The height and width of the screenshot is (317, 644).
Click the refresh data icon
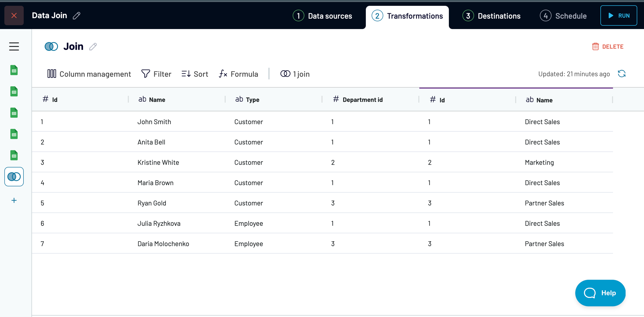click(x=622, y=74)
